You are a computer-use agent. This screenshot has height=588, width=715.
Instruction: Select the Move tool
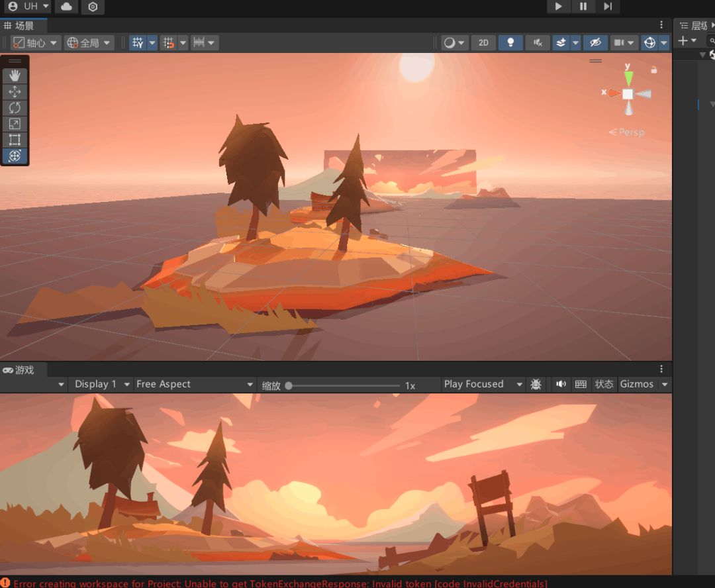(x=15, y=91)
